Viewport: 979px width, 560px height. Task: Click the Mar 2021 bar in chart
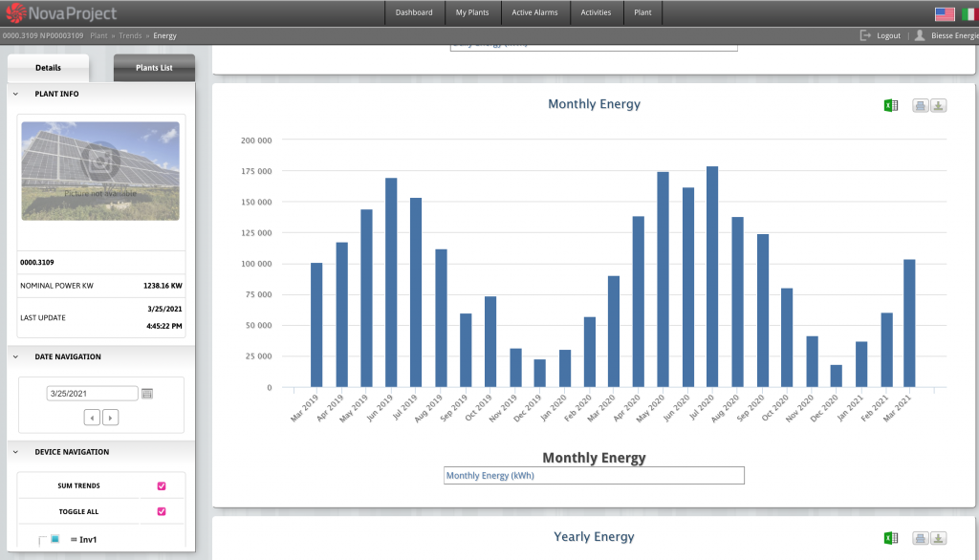[x=909, y=323]
